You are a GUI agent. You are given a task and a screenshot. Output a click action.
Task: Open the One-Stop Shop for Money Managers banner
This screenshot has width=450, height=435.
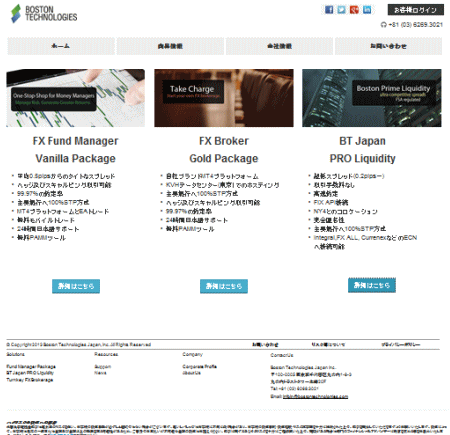click(x=75, y=98)
